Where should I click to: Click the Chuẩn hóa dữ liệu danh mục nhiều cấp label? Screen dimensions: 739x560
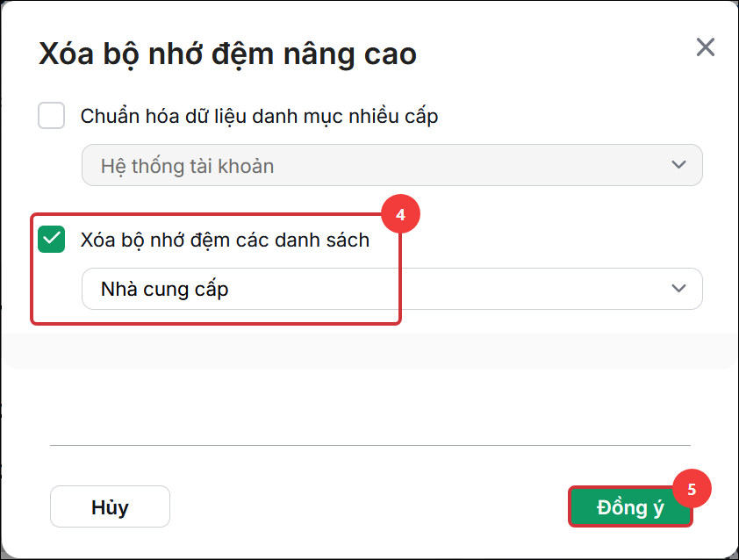click(259, 117)
